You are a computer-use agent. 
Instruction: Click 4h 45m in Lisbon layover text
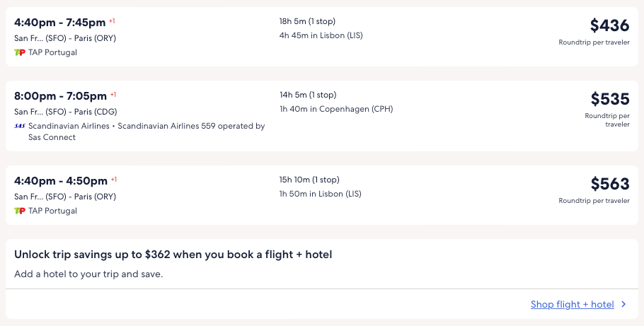(321, 35)
